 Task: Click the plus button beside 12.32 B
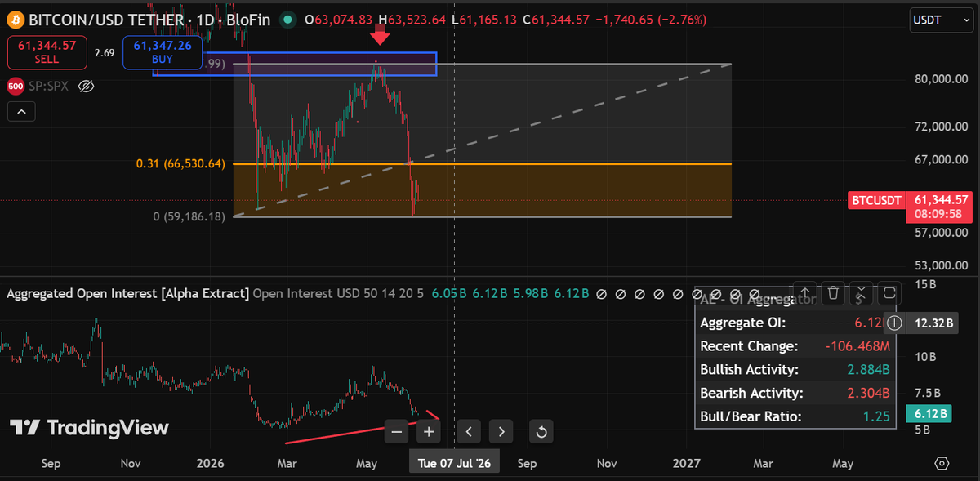pos(894,323)
